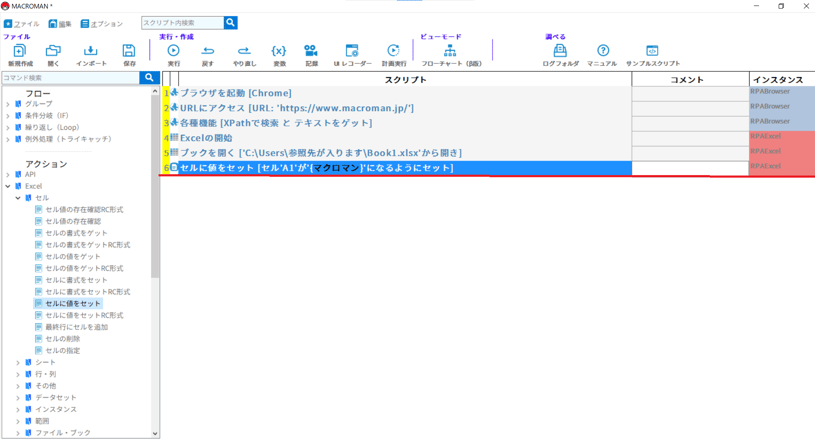Expand the シート subfolder
The image size is (815, 439).
tap(18, 362)
